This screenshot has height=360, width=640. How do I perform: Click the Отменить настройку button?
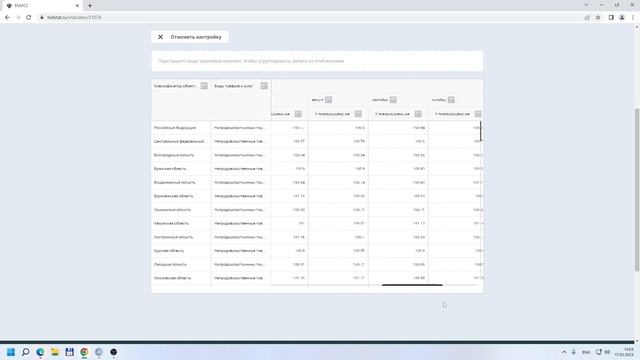tap(190, 37)
